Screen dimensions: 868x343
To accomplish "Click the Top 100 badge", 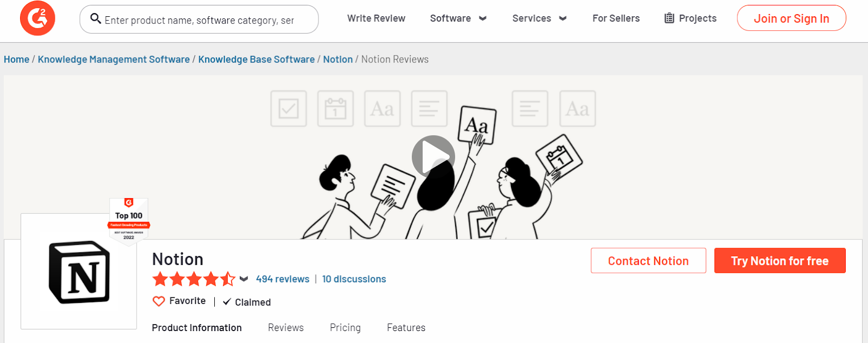I will click(129, 221).
